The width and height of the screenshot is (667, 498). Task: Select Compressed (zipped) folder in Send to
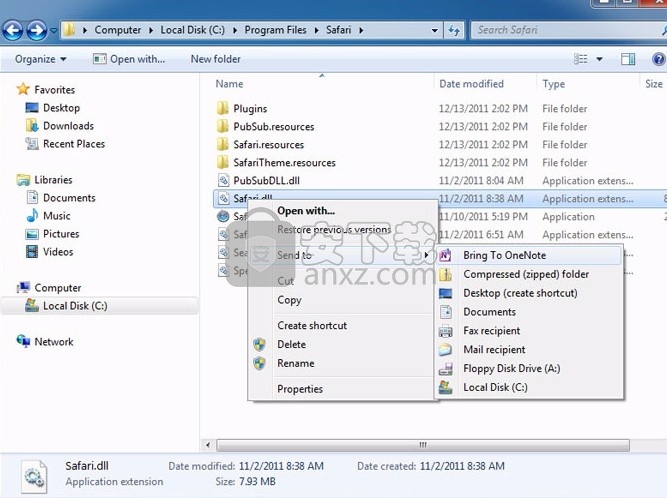tap(526, 274)
